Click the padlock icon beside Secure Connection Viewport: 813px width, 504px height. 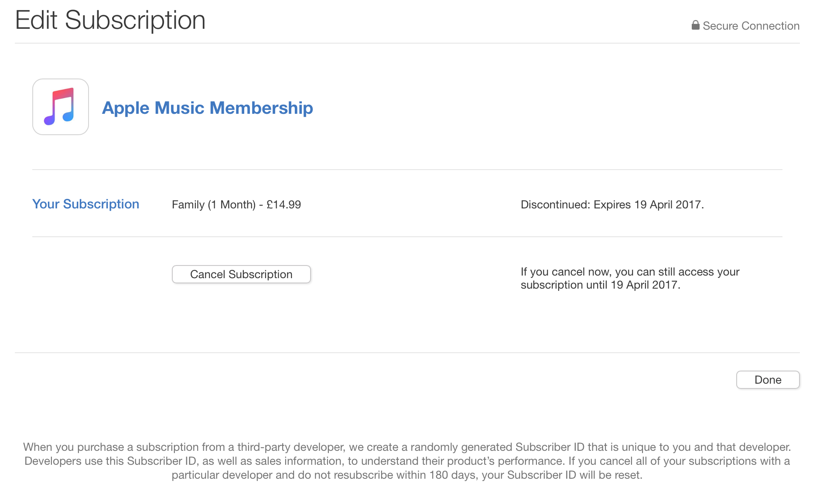(x=695, y=25)
